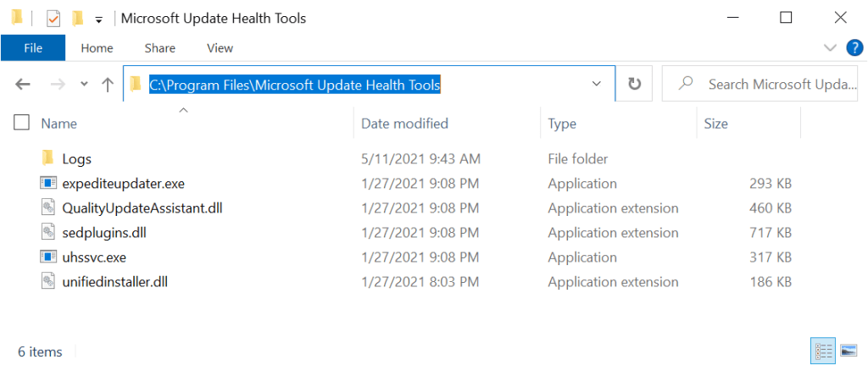Open the address bar history dropdown

click(x=597, y=84)
